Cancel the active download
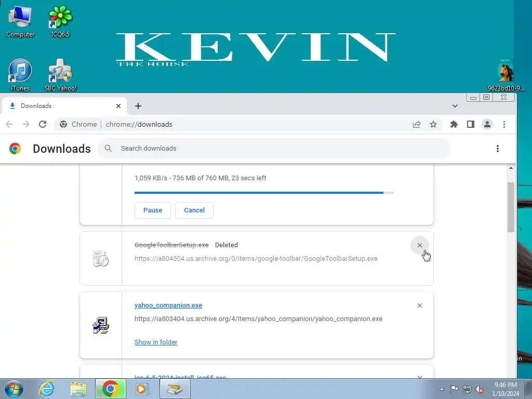 click(194, 210)
